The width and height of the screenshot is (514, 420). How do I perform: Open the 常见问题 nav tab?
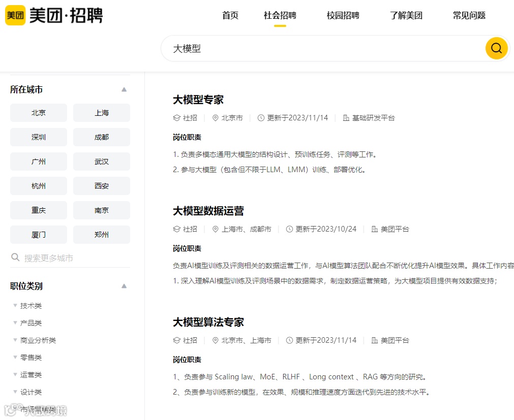[469, 15]
